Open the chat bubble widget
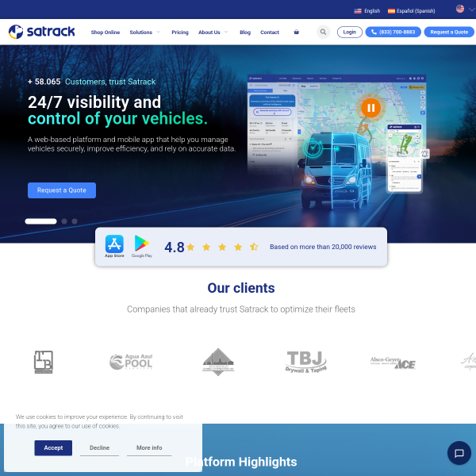Viewport: 476px width, 476px height. pyautogui.click(x=459, y=453)
